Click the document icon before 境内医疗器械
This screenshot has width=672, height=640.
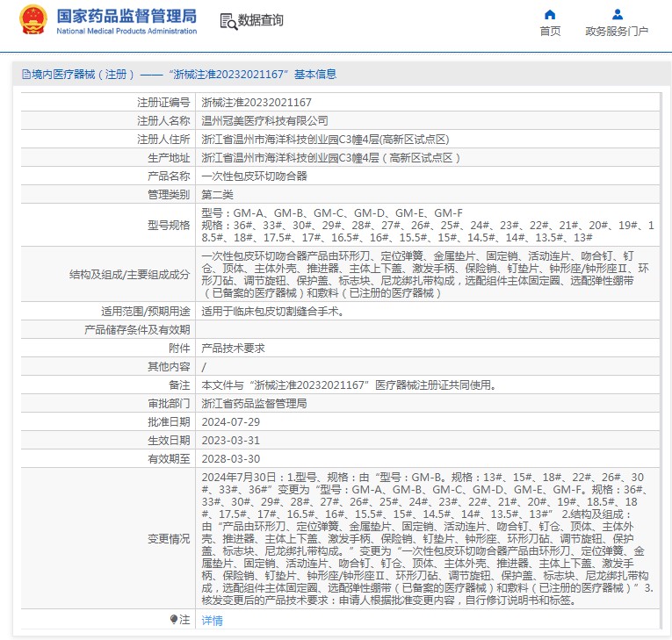(x=26, y=75)
